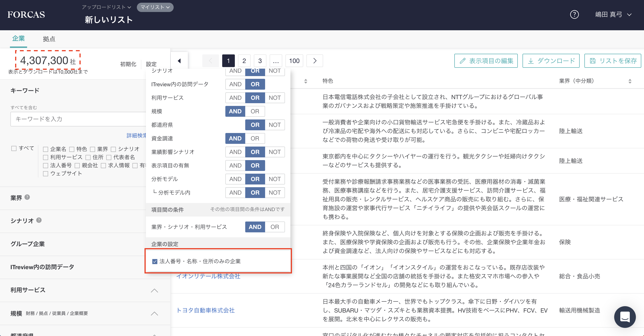This screenshot has width=644, height=336.
Task: Set 規模 condition to OR
Action: tap(255, 111)
